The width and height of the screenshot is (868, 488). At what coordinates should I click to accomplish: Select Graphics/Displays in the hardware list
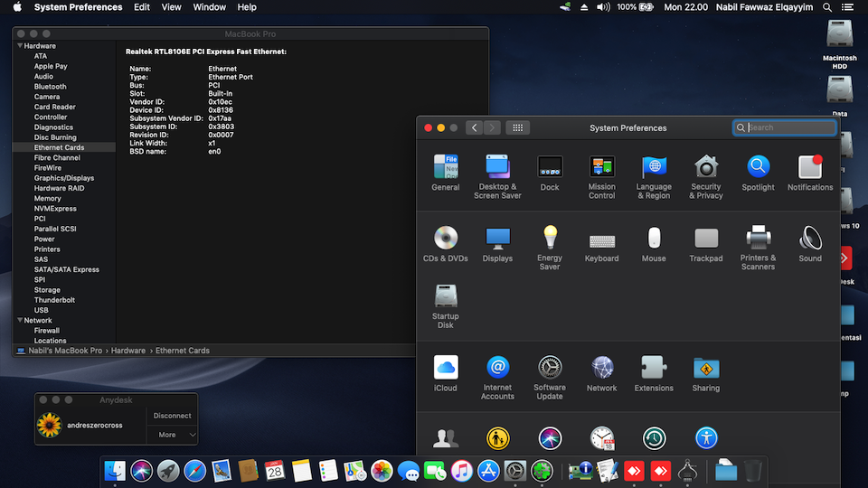click(x=64, y=178)
